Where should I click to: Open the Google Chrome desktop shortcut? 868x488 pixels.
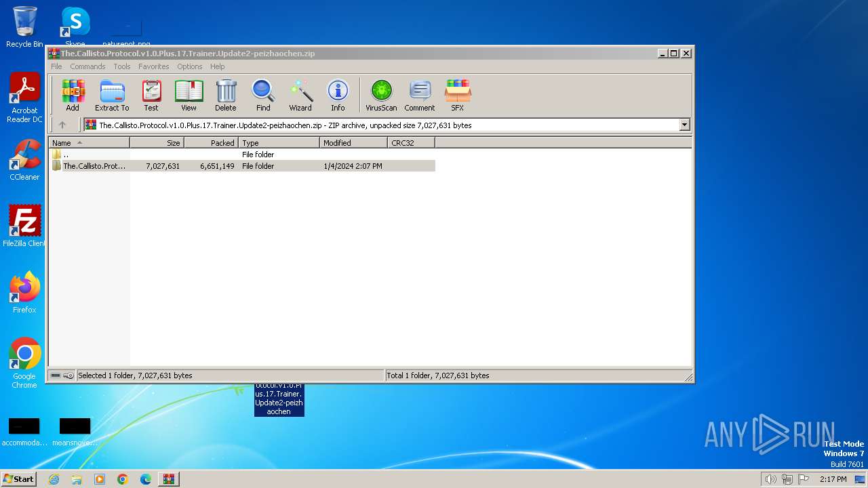click(24, 363)
